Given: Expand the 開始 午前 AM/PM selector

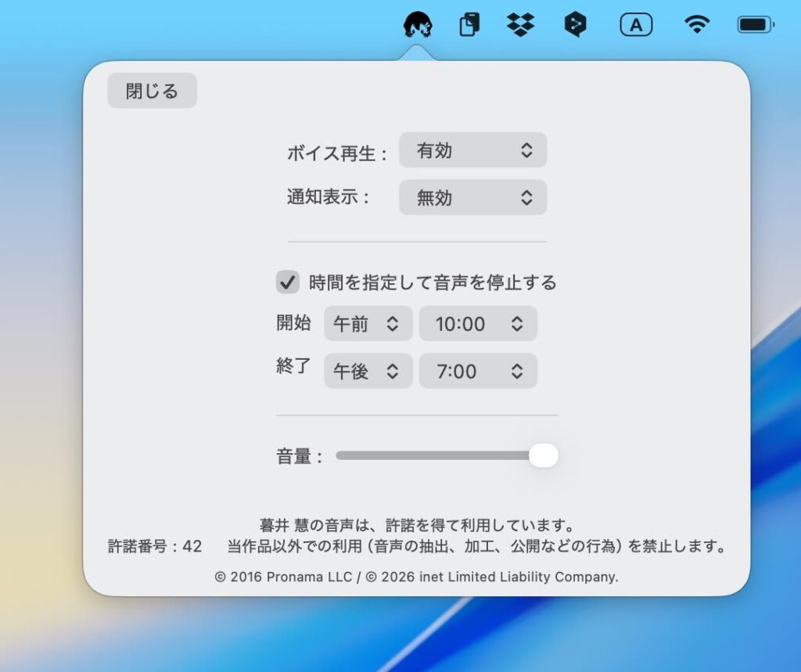Looking at the screenshot, I should 368,324.
